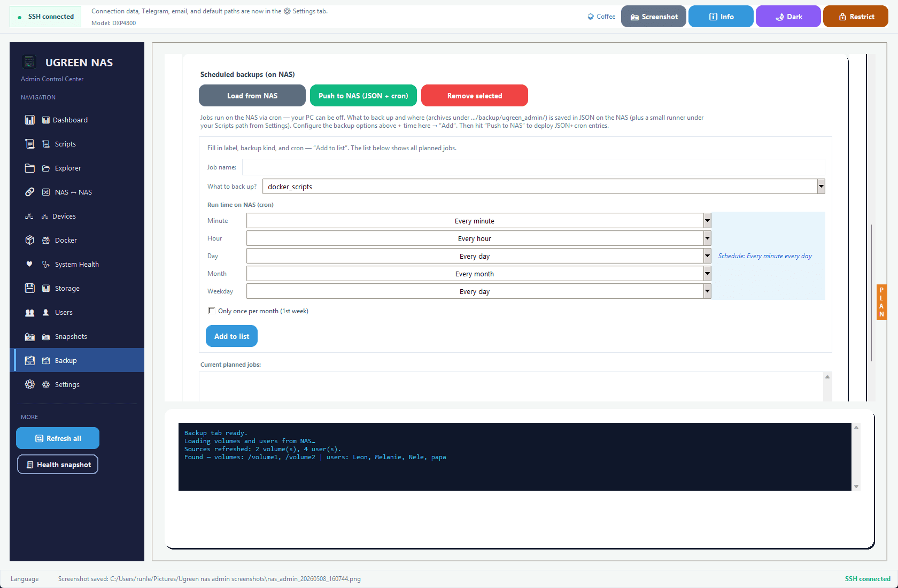The height and width of the screenshot is (588, 898).
Task: Click the info icon in Info button
Action: pyautogui.click(x=713, y=17)
